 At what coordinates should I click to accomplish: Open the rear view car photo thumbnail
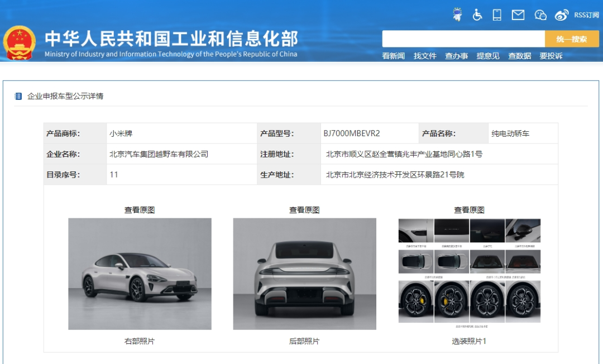pyautogui.click(x=304, y=274)
